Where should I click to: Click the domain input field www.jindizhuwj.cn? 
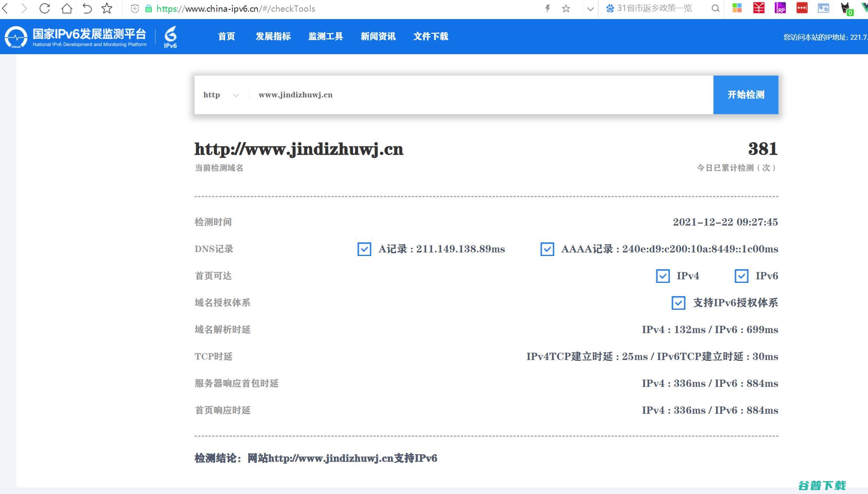pos(481,95)
